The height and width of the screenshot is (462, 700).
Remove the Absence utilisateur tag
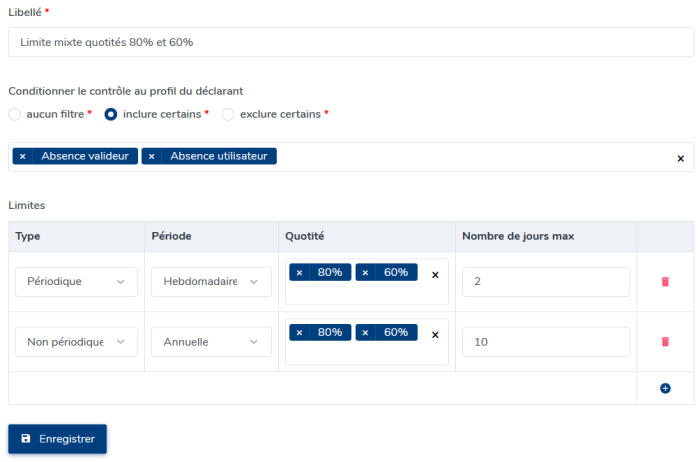(151, 156)
